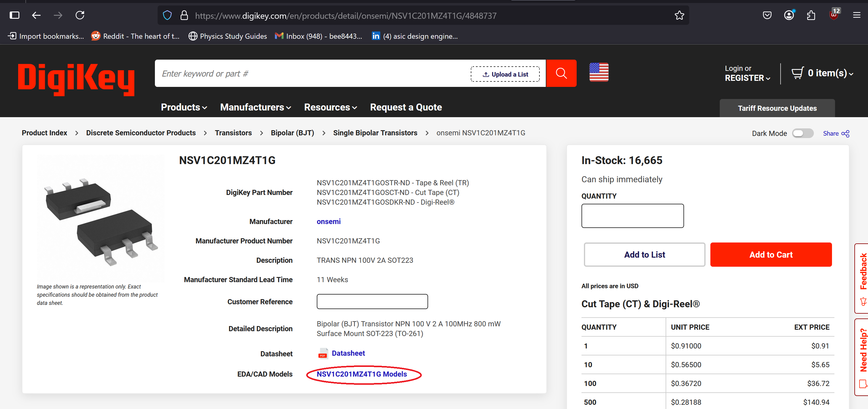Open the Feedback side tab
Image resolution: width=868 pixels, height=409 pixels.
pyautogui.click(x=862, y=278)
